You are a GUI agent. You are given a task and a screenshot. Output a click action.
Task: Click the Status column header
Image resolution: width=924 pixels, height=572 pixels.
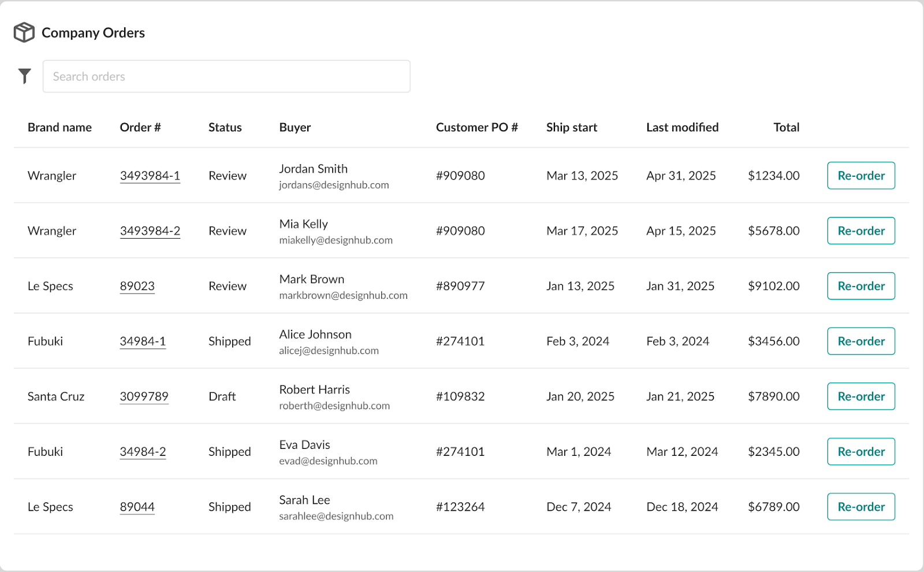225,127
